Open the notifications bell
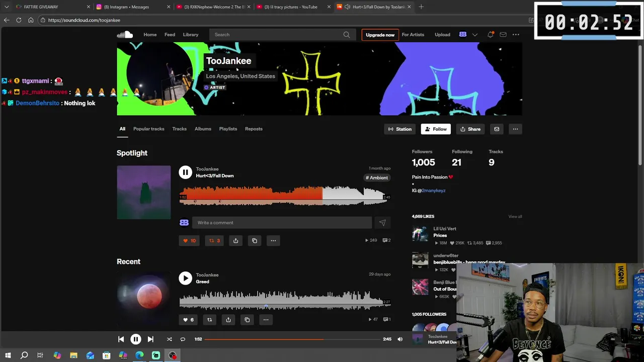Image resolution: width=644 pixels, height=362 pixels. (x=490, y=35)
